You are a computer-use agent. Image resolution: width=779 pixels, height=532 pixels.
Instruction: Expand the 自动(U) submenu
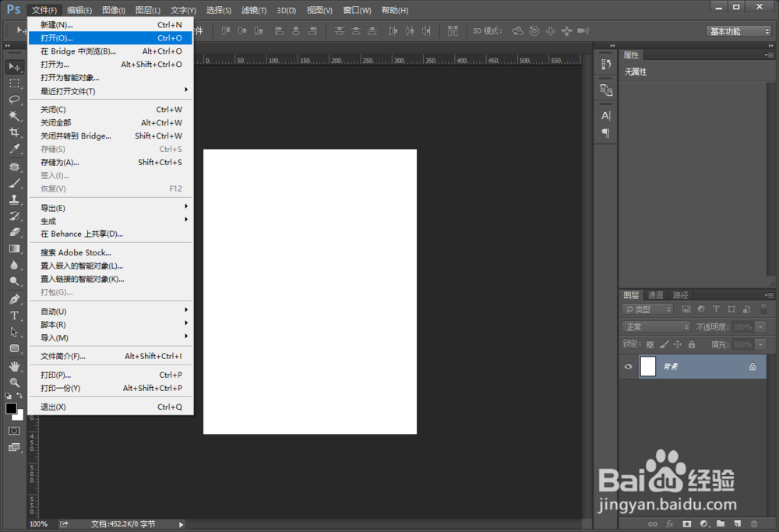(111, 311)
